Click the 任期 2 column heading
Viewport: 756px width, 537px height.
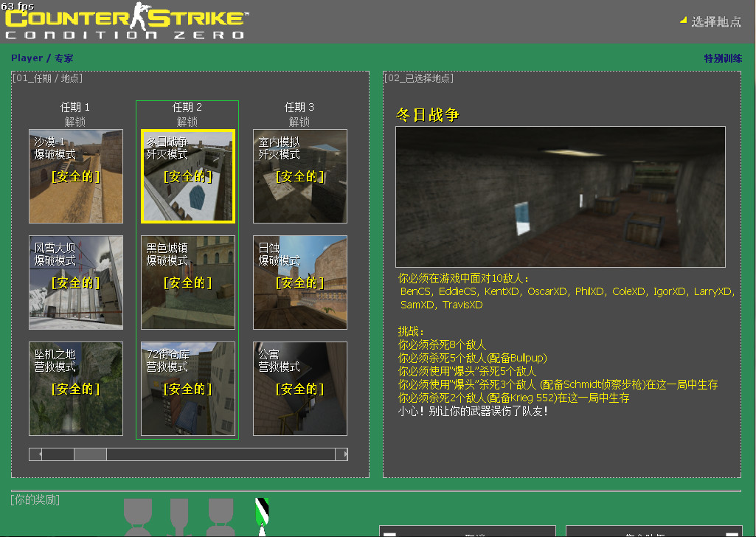[x=187, y=107]
